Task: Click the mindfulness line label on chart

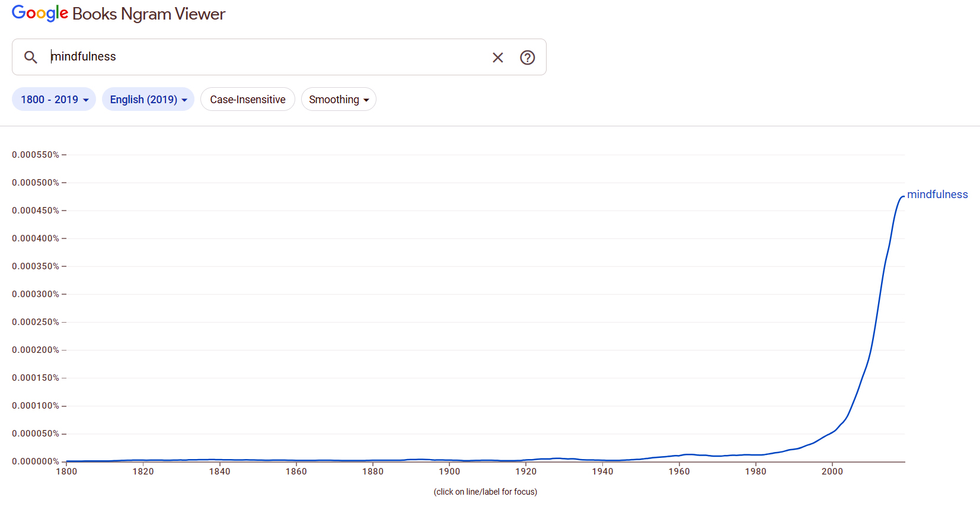Action: point(937,195)
